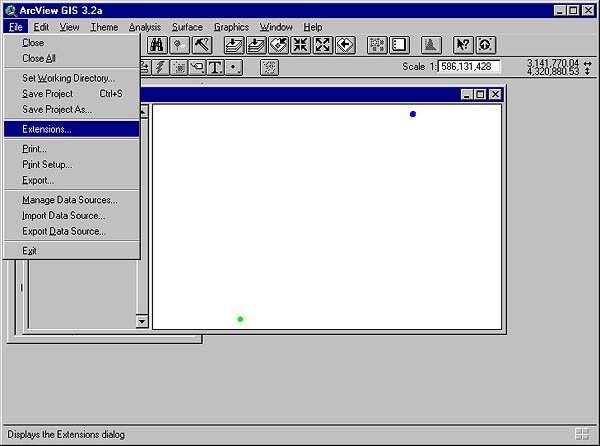Open the Query Builder hammer button
The image size is (600, 446).
202,45
